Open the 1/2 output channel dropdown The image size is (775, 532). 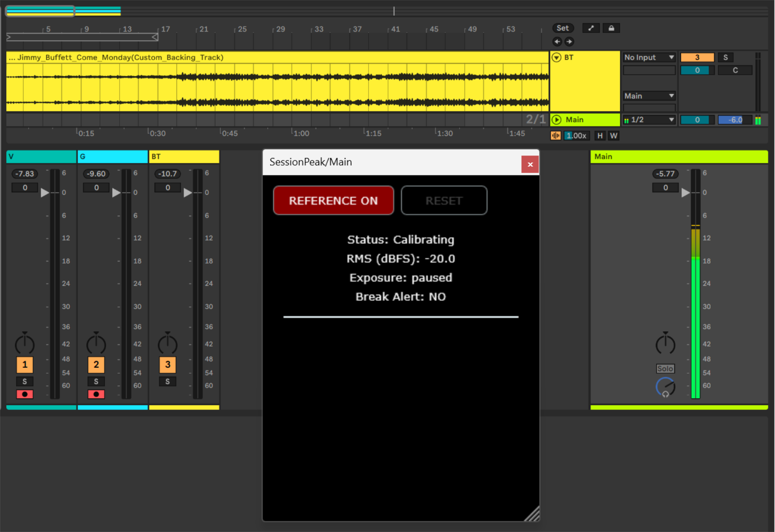[649, 120]
